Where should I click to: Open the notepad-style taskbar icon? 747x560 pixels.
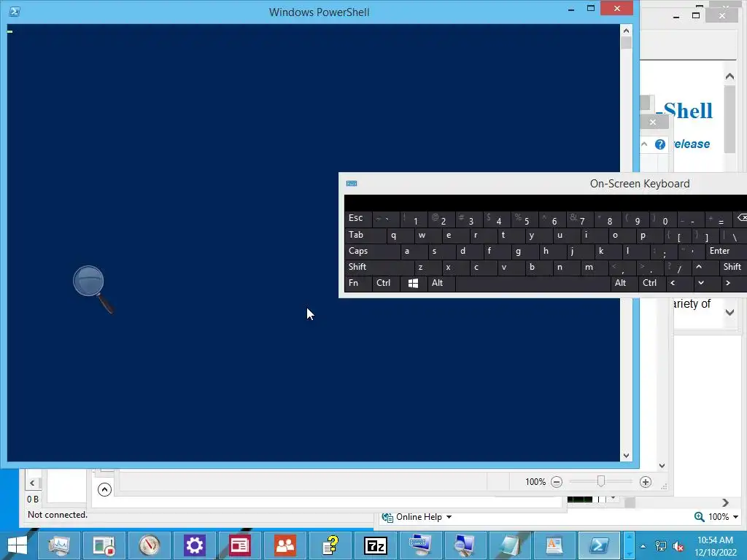(509, 545)
